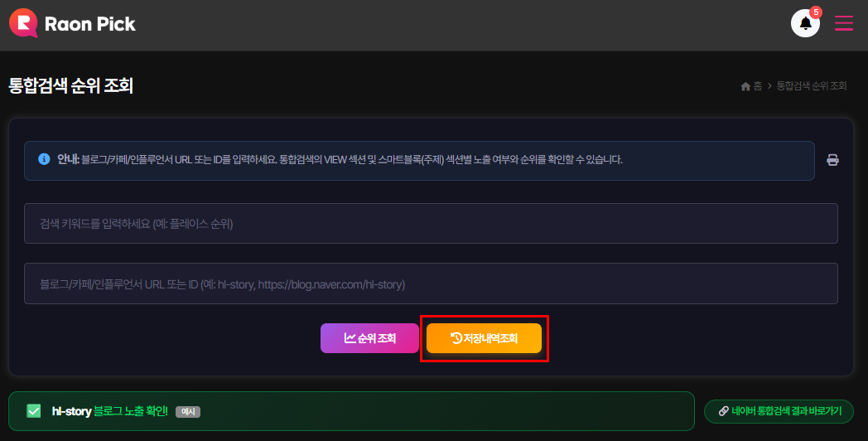Click the printer icon

coord(832,160)
